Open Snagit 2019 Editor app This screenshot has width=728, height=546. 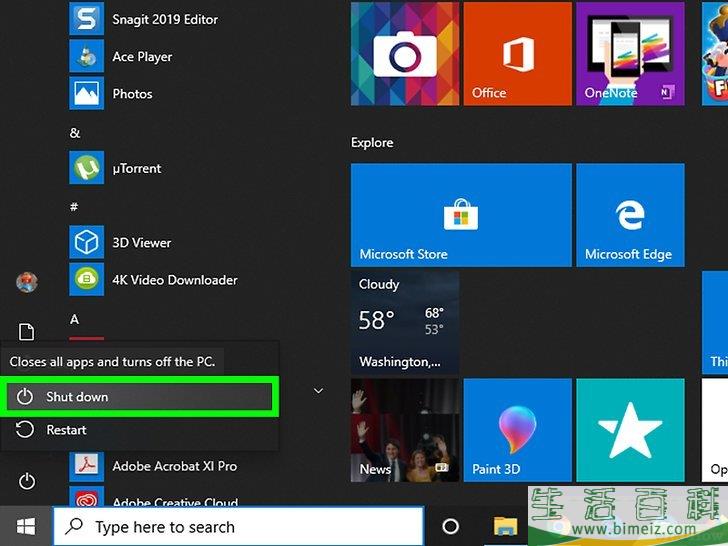click(164, 19)
